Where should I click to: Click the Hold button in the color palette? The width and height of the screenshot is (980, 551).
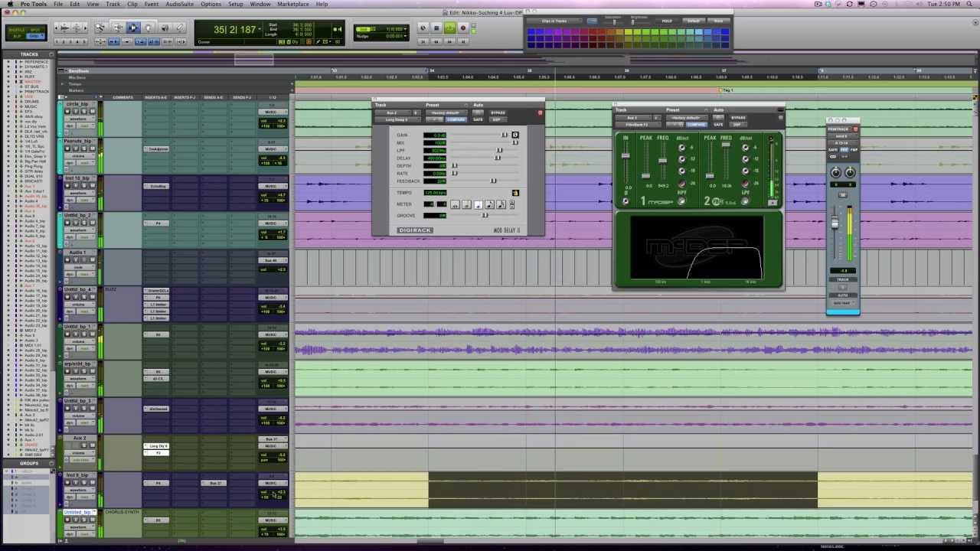click(x=667, y=21)
